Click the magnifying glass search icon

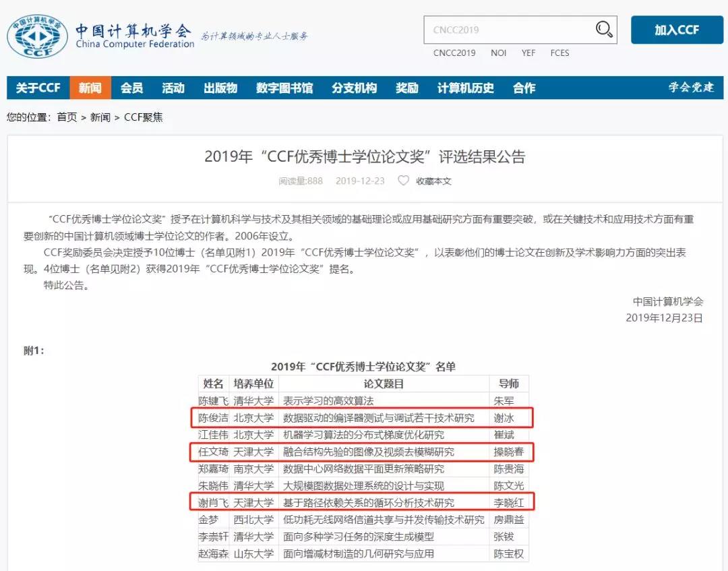[x=603, y=30]
